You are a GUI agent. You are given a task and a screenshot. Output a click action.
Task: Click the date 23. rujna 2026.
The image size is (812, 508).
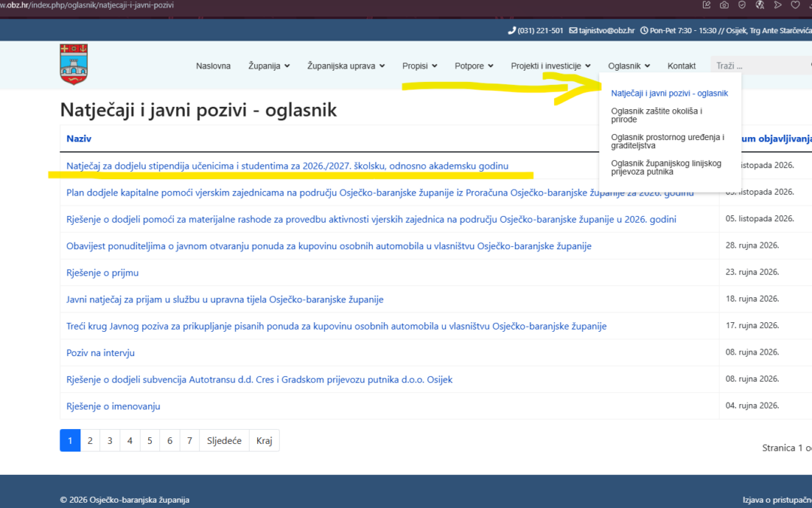click(x=752, y=272)
